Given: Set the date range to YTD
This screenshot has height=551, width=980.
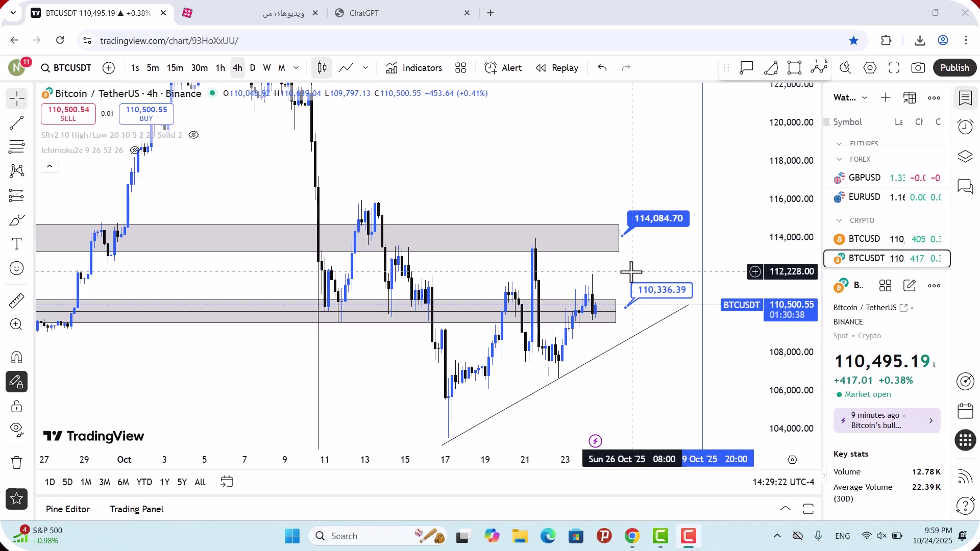Looking at the screenshot, I should [144, 482].
